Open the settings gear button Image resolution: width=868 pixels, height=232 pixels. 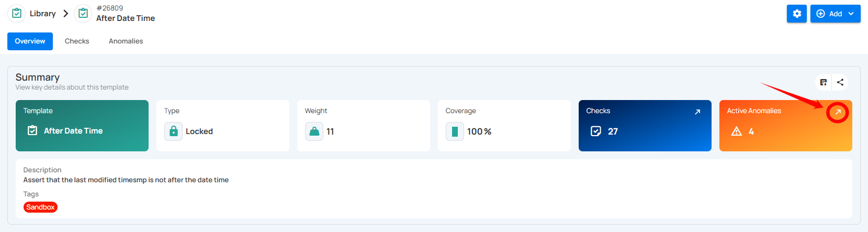(796, 14)
